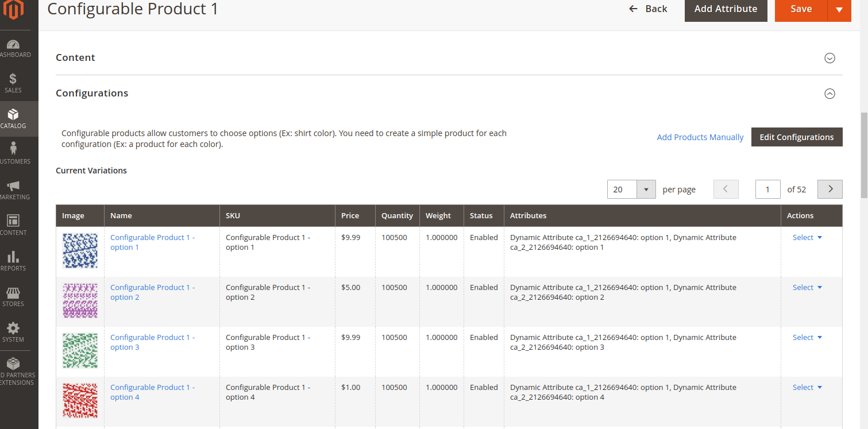Open Select actions for option 1 row
This screenshot has height=429, width=868.
coord(807,237)
